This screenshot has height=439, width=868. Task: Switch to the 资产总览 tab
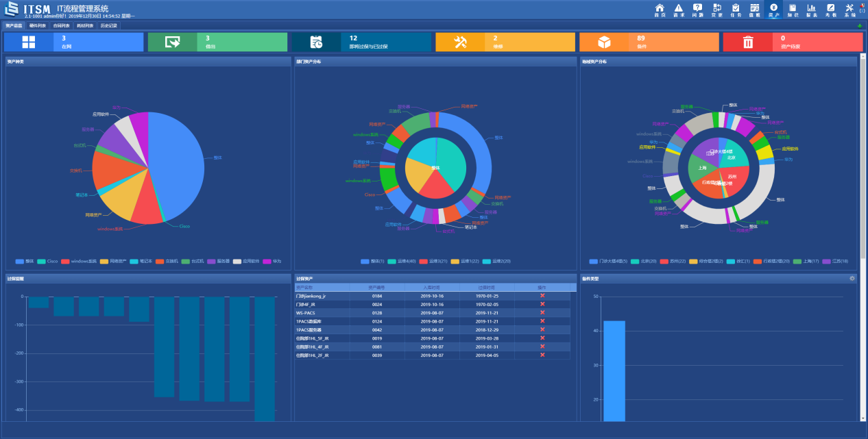click(x=14, y=25)
